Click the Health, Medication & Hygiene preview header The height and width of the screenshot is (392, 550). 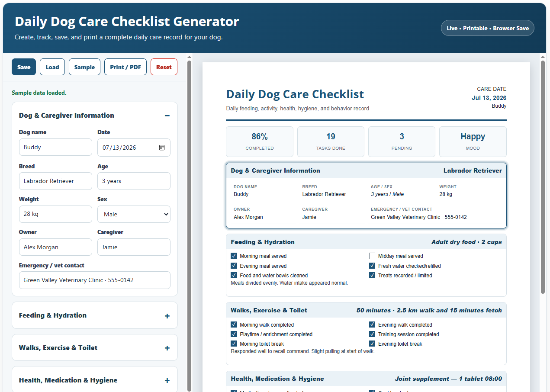tap(366, 379)
